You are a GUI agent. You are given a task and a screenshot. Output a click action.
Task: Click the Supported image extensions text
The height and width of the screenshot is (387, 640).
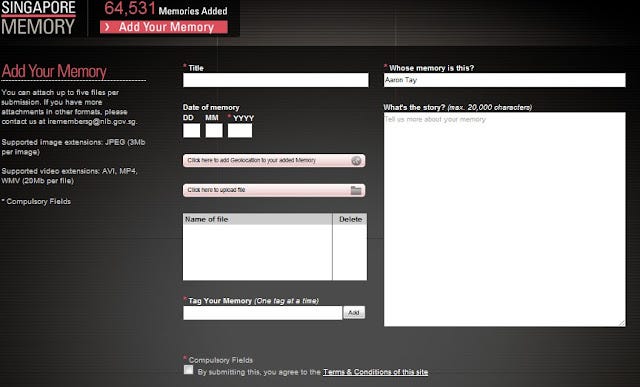click(x=73, y=147)
